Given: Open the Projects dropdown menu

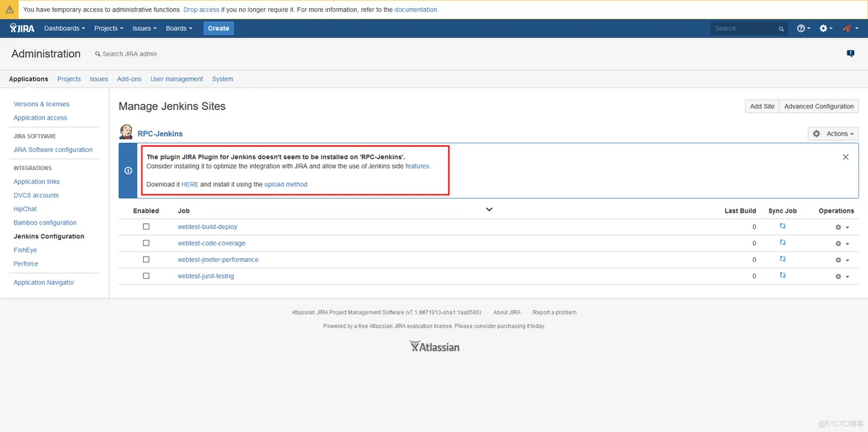Looking at the screenshot, I should (108, 29).
